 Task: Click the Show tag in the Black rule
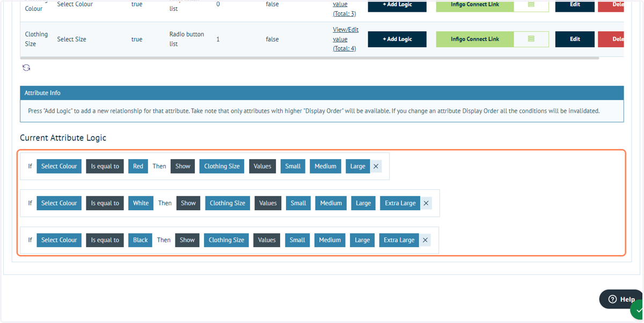pos(187,240)
